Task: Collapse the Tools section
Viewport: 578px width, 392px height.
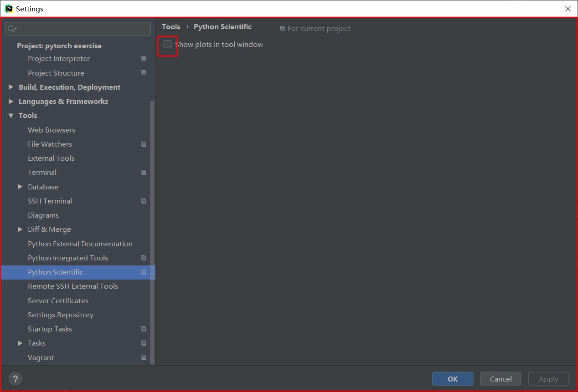Action: point(11,116)
